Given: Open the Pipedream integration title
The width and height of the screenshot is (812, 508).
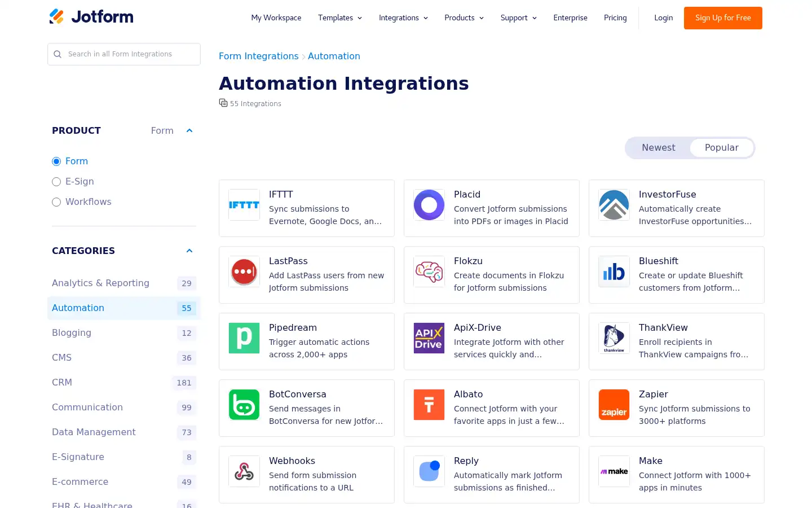Looking at the screenshot, I should [293, 328].
